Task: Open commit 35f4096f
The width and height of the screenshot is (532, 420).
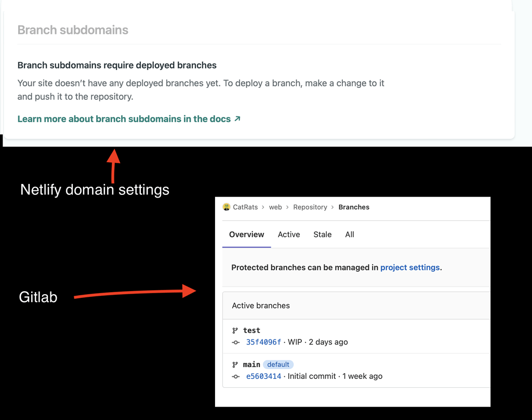Action: tap(263, 342)
